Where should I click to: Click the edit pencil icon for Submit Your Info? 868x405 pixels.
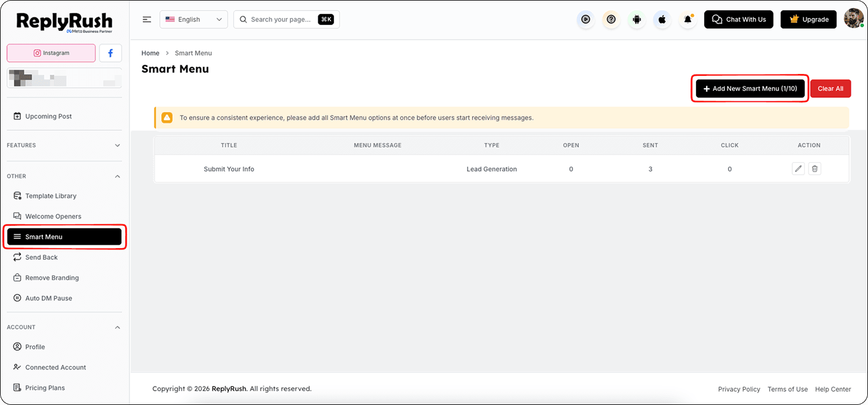click(x=798, y=169)
